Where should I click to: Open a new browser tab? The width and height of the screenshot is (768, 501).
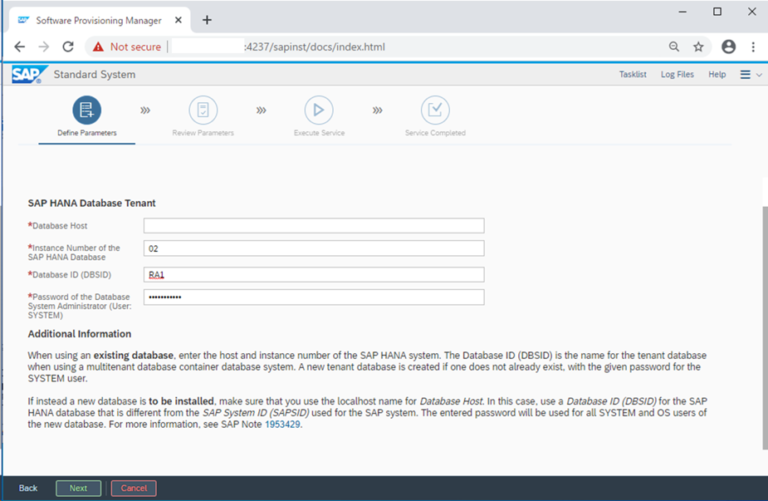click(207, 20)
